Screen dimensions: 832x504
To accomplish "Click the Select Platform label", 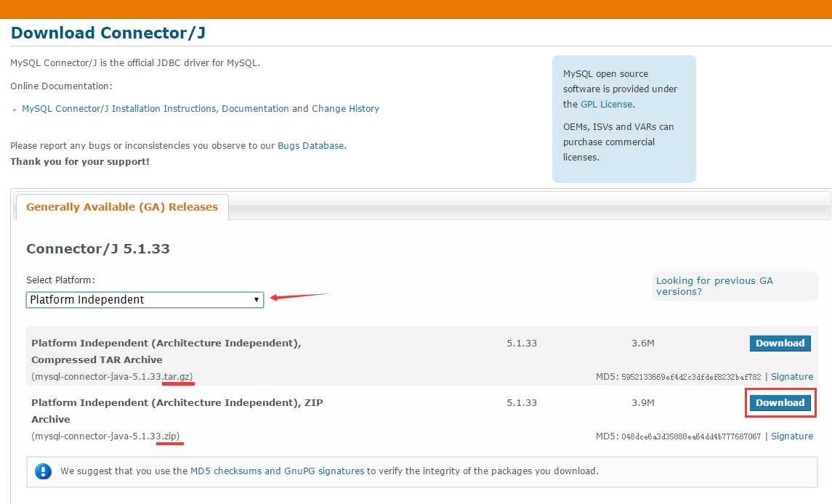I will 60,280.
